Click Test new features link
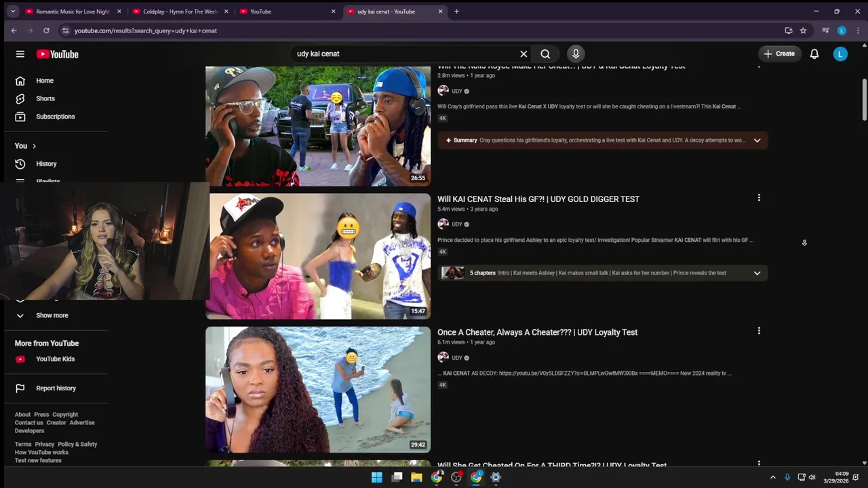868x488 pixels. [38, 461]
